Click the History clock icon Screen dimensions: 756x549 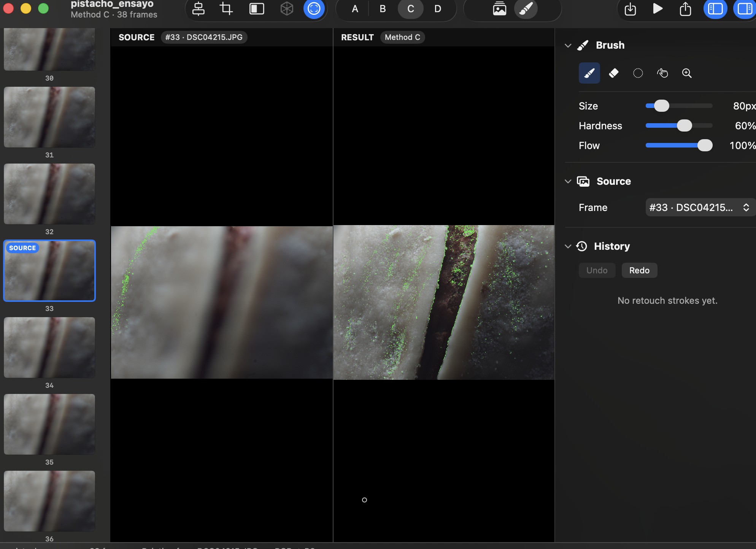click(581, 246)
